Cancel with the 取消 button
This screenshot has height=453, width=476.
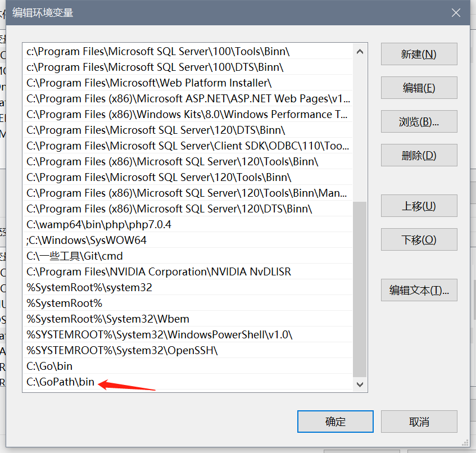point(419,422)
